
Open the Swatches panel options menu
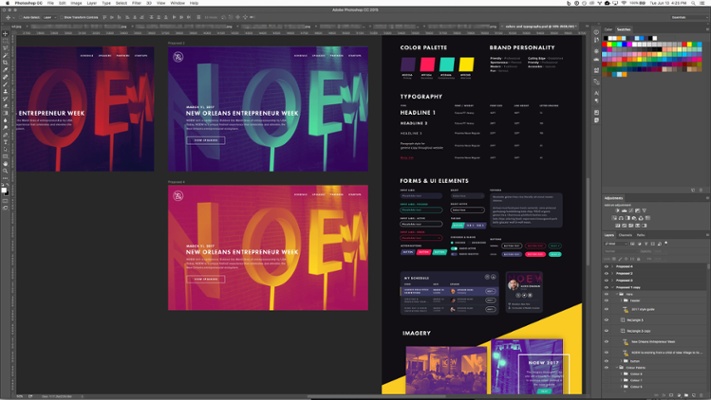[x=706, y=29]
